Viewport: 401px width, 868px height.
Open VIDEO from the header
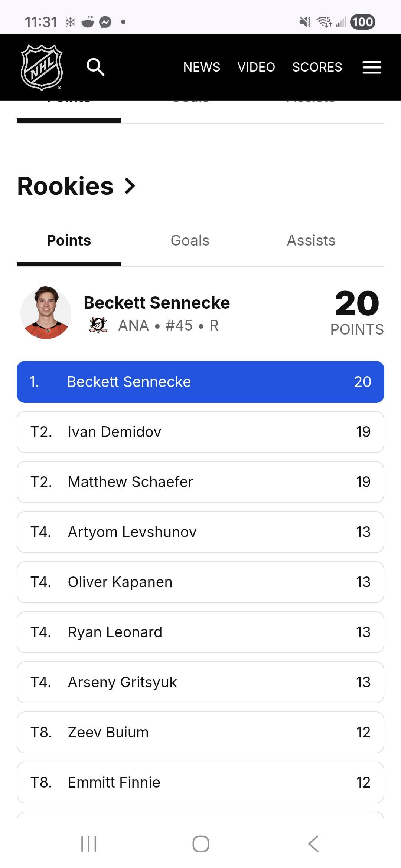pos(256,67)
